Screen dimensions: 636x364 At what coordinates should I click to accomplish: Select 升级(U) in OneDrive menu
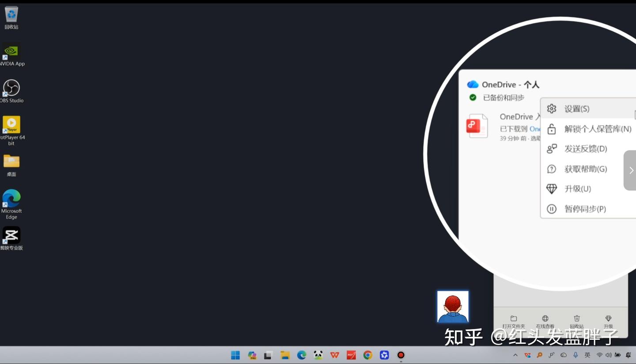click(x=588, y=189)
